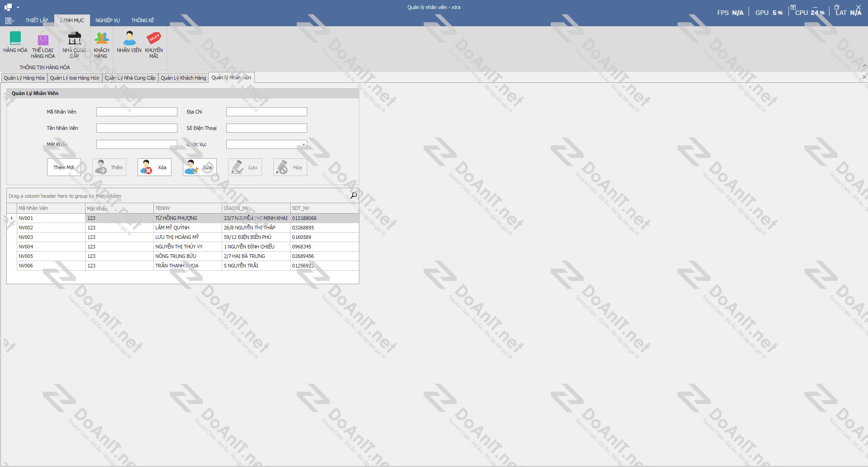868x467 pixels.
Task: Select the Quản lý nhân viên tab
Action: click(x=231, y=77)
